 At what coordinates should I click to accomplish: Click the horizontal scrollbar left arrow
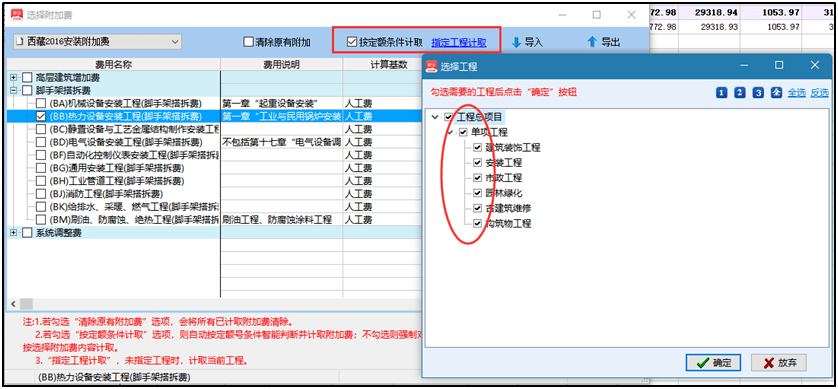(12, 304)
